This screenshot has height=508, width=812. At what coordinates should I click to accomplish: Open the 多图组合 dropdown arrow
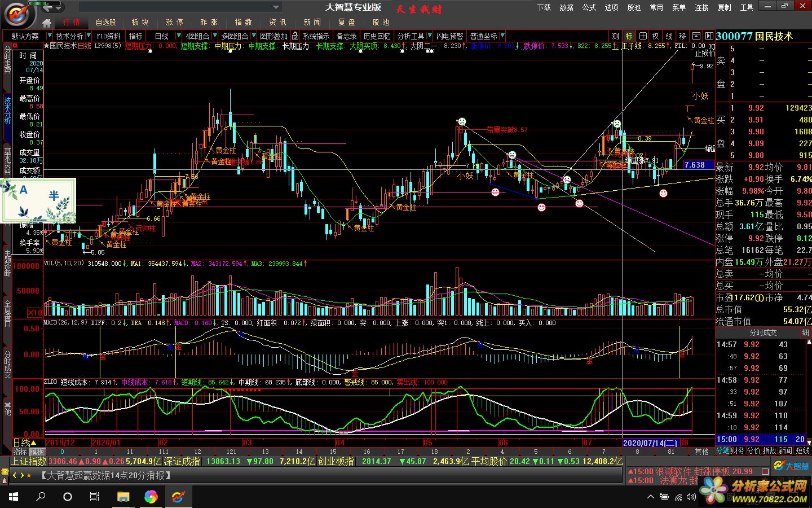pos(253,36)
